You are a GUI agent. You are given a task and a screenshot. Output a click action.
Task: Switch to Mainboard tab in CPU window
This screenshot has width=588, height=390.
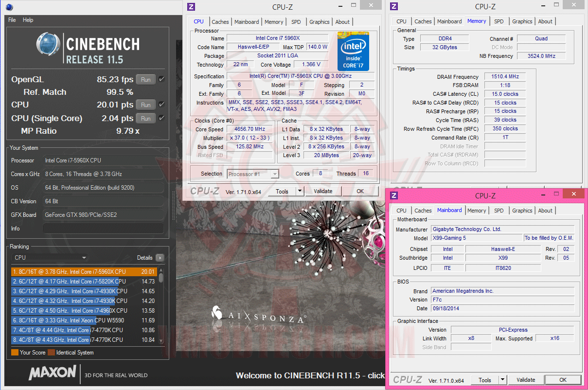pos(247,22)
